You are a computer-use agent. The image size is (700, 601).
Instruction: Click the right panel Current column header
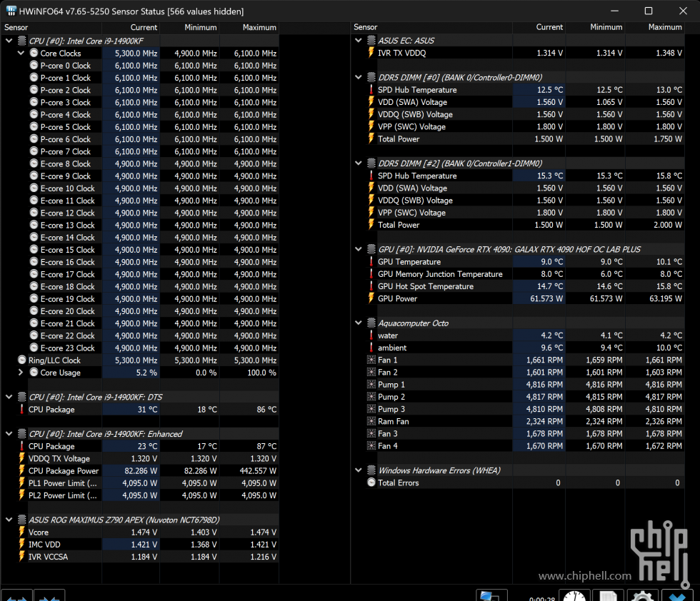click(539, 27)
